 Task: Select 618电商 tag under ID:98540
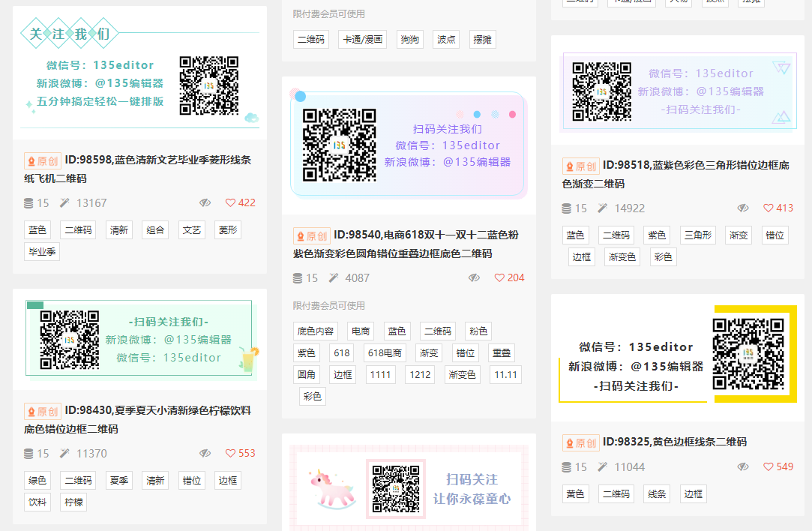385,352
